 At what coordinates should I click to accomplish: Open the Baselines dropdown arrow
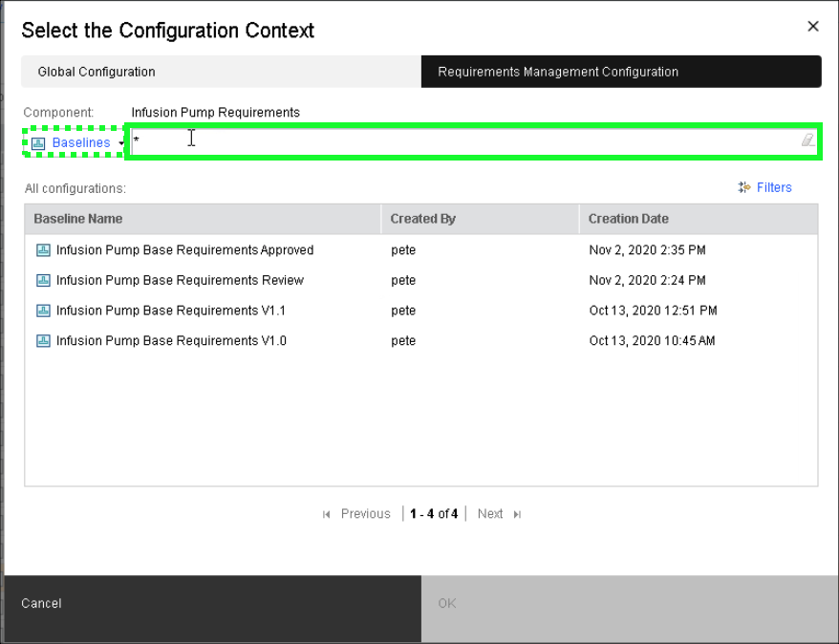121,144
